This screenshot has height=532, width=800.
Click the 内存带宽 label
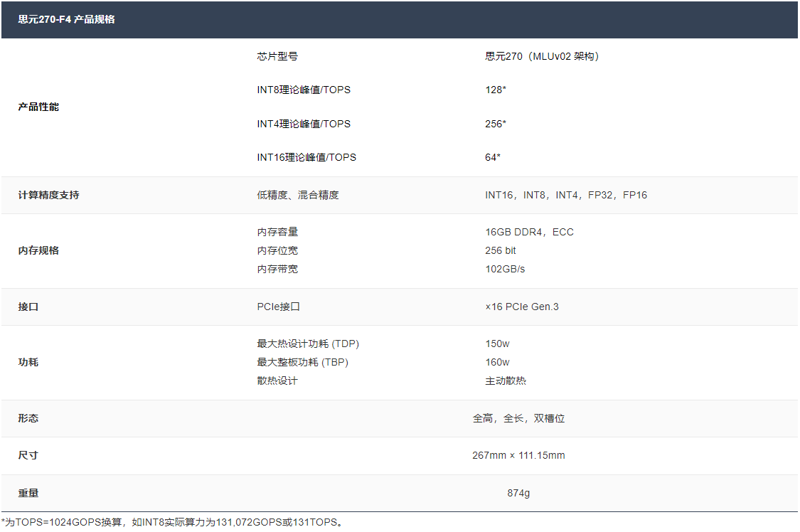click(x=277, y=269)
